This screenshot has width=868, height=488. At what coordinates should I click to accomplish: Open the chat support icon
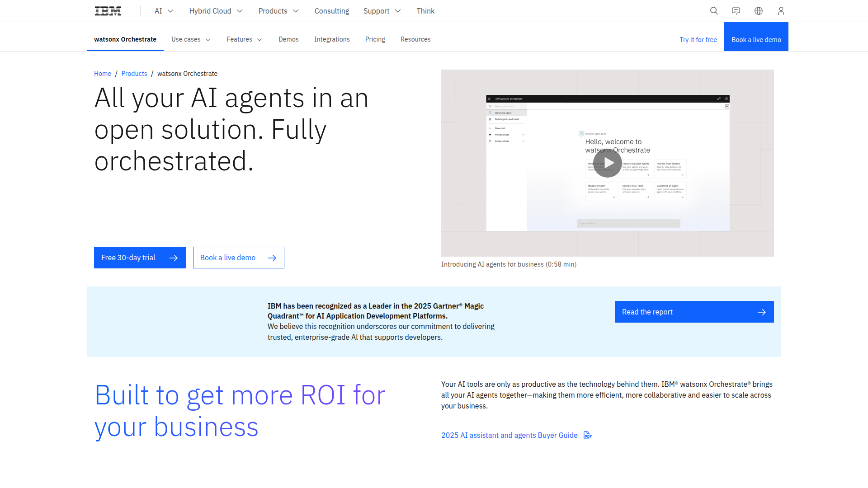point(736,11)
